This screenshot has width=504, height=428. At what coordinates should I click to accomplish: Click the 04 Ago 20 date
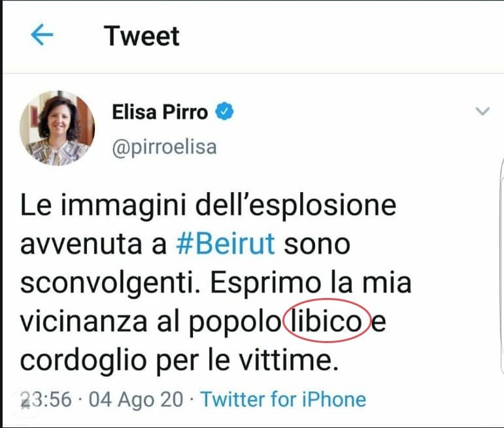(136, 399)
